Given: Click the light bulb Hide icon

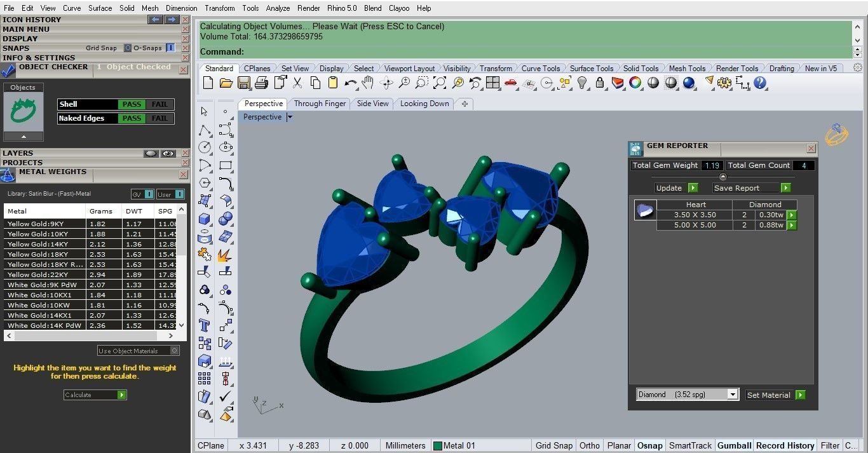Looking at the screenshot, I should point(581,83).
